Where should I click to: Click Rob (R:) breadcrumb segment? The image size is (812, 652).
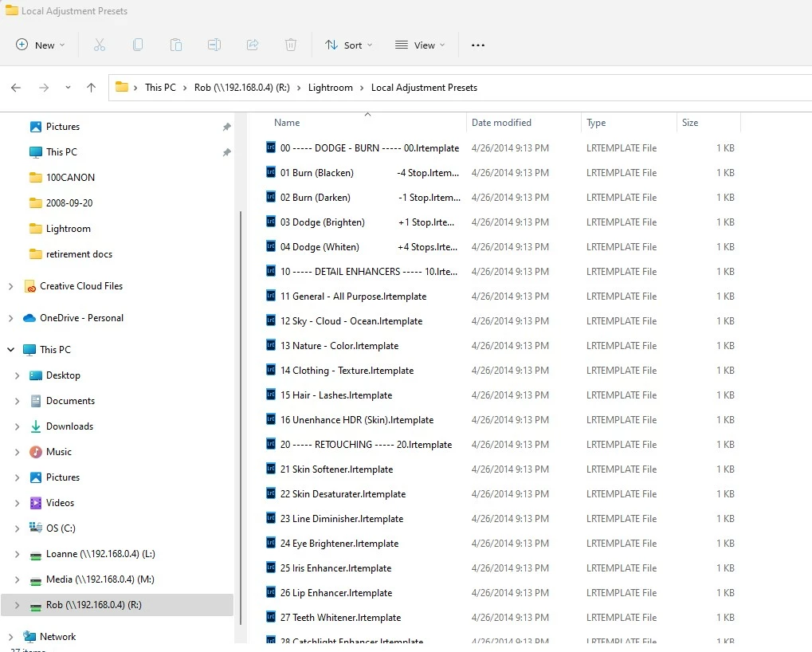[241, 88]
